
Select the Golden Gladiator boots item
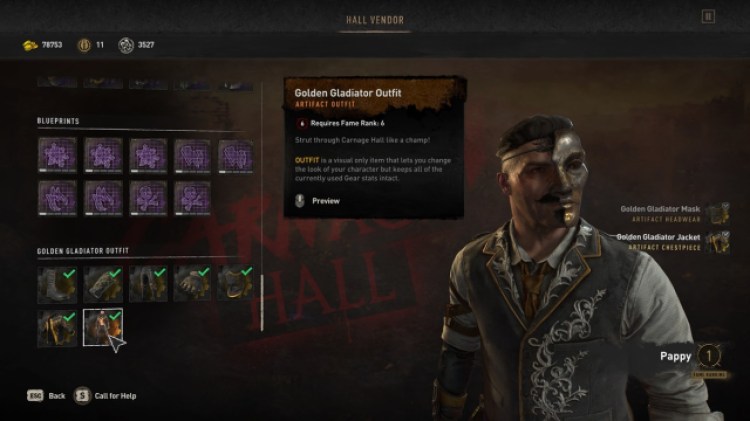point(57,285)
